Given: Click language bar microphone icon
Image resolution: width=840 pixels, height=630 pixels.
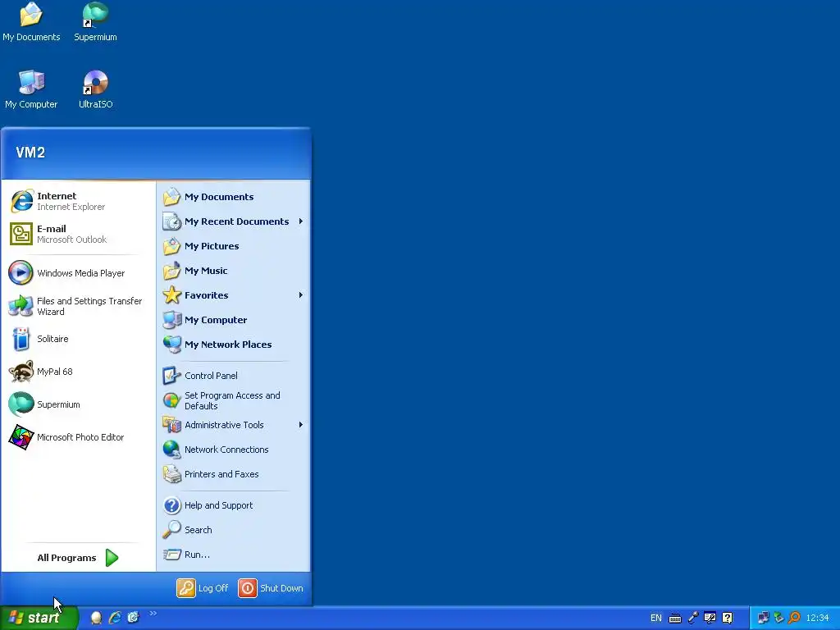Looking at the screenshot, I should point(692,618).
